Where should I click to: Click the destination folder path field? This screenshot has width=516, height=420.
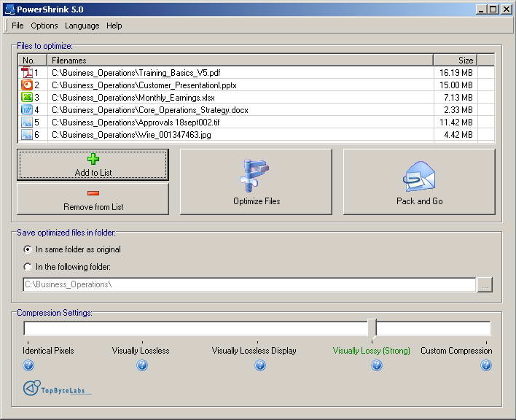pos(249,284)
